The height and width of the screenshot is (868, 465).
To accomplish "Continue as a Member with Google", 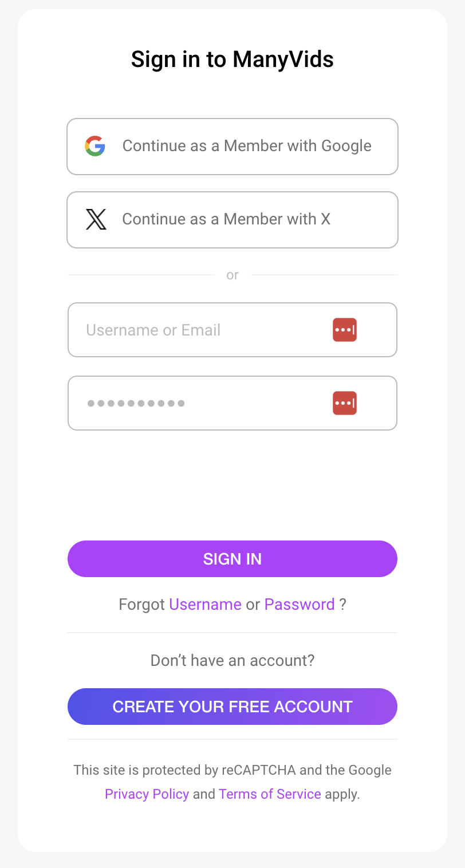I will click(246, 146).
